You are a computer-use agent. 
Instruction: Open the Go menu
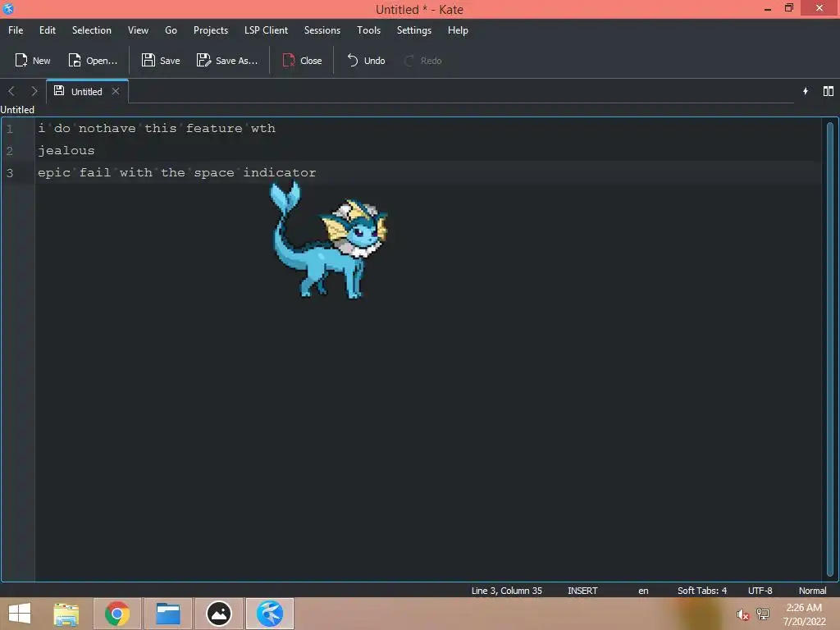[x=171, y=30]
